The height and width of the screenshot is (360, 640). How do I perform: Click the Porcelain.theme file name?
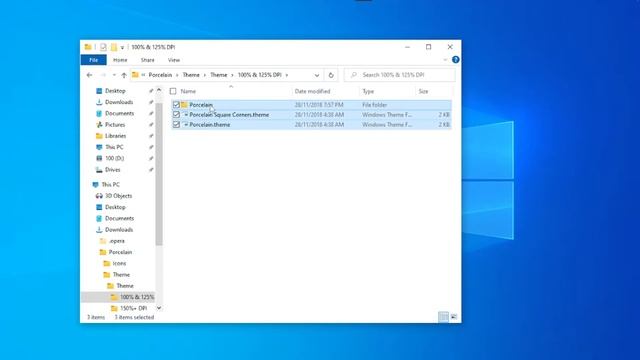(209, 124)
